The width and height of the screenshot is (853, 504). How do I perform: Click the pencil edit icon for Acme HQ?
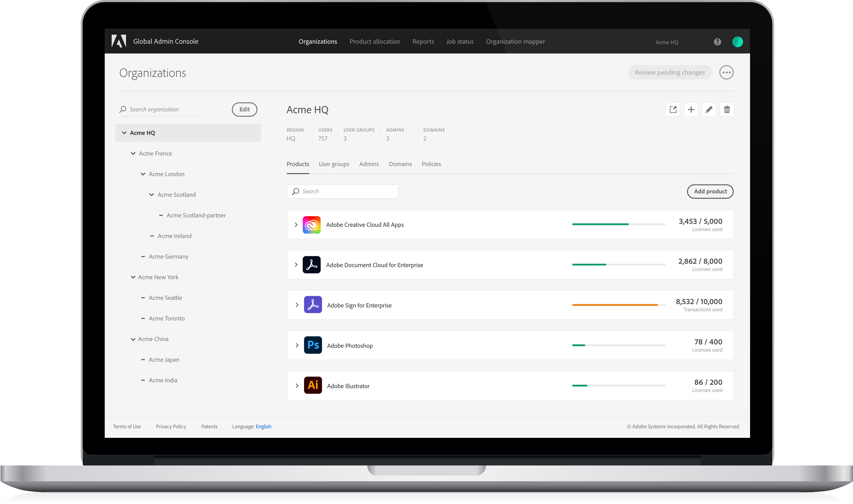tap(709, 109)
